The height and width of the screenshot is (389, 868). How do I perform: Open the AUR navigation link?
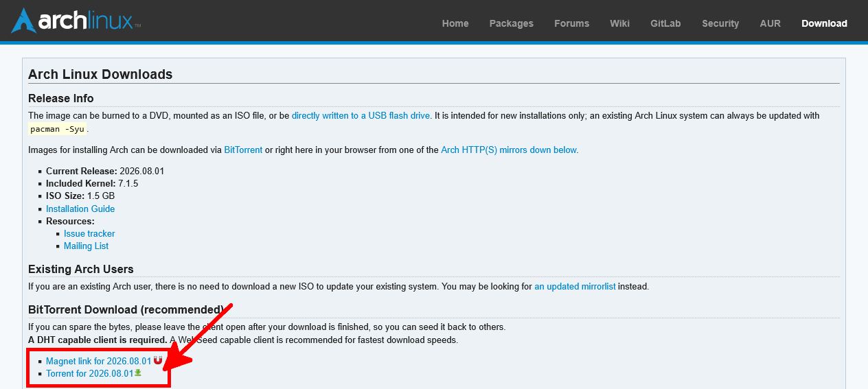[x=770, y=23]
